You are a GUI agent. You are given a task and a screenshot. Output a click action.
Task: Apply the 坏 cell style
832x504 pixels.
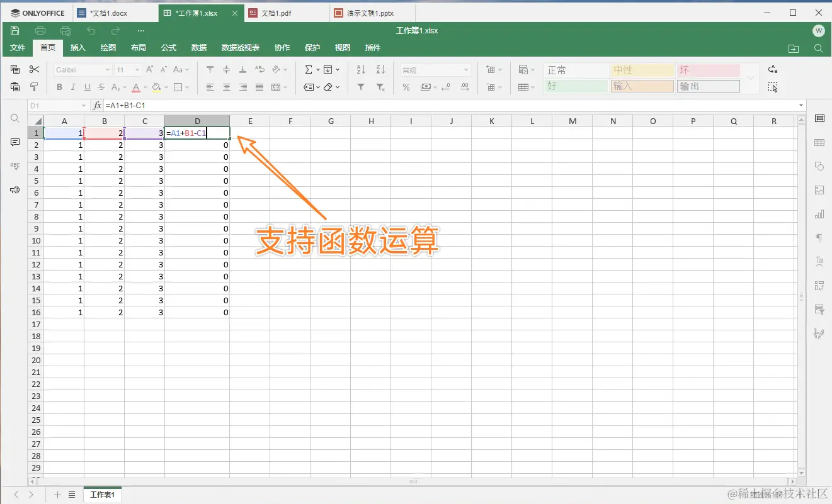[x=708, y=70]
